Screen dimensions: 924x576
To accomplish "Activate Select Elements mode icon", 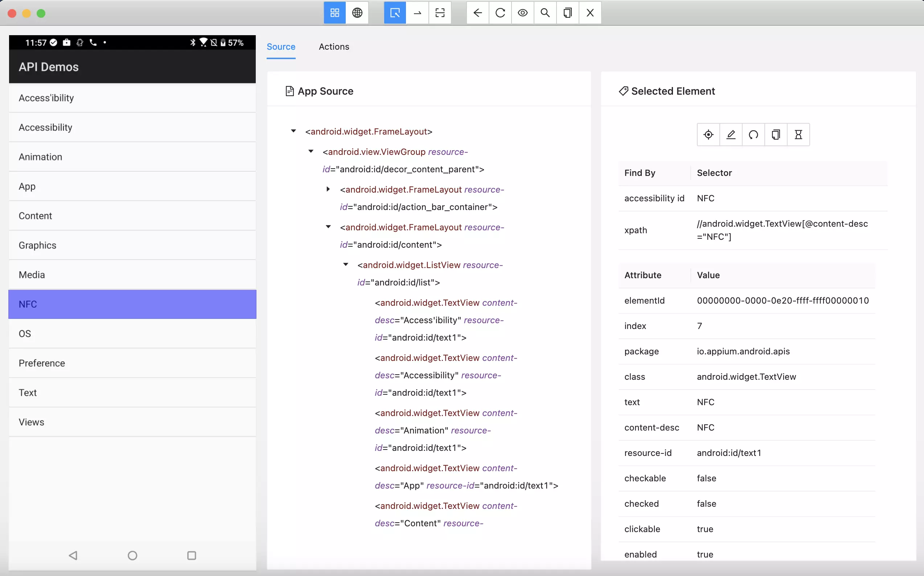I will [395, 13].
